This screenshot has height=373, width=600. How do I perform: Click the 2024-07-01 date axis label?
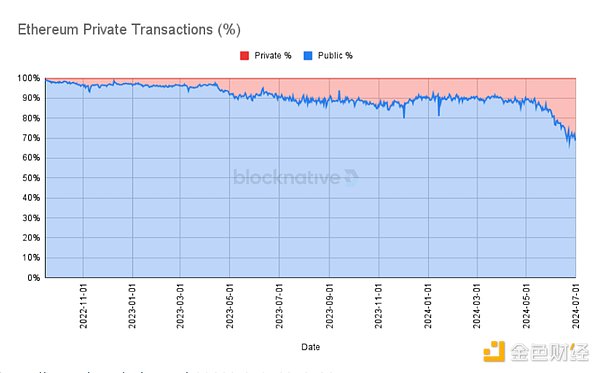(x=576, y=306)
